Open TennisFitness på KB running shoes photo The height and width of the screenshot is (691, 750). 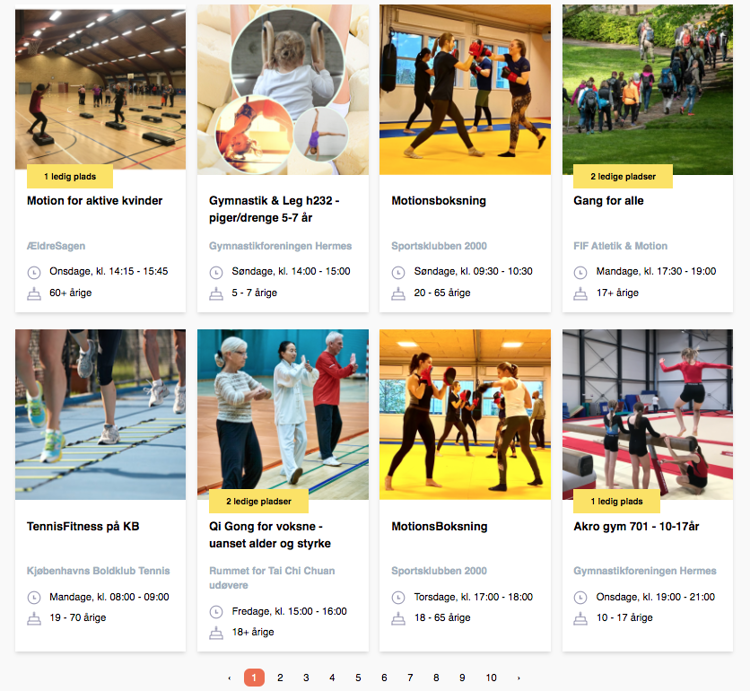100,414
